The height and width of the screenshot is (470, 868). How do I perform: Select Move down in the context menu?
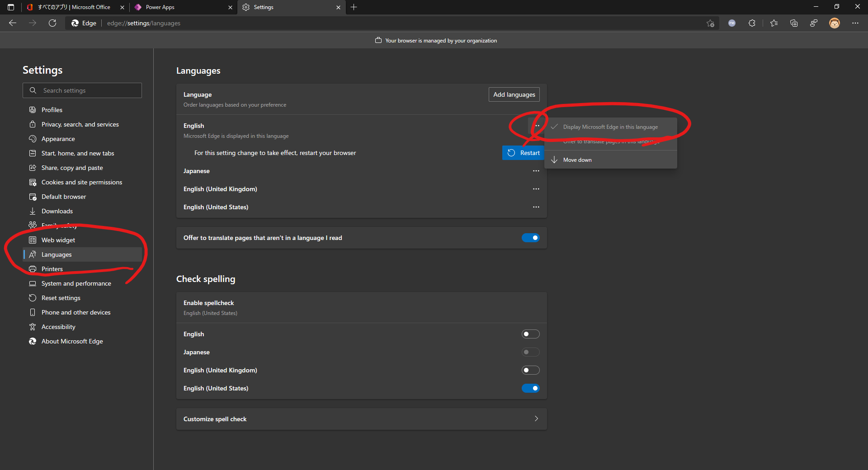point(611,160)
